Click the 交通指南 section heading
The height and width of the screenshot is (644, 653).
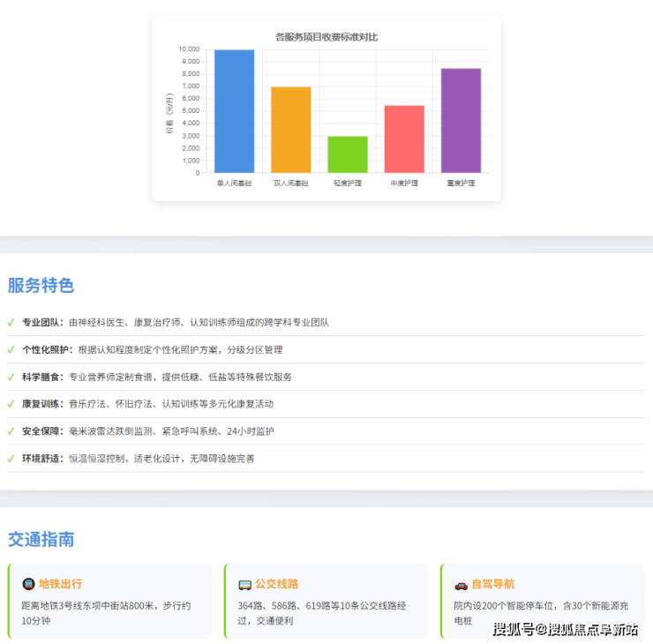coord(41,539)
